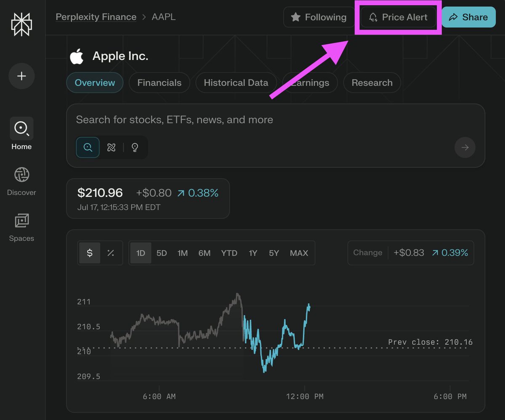The height and width of the screenshot is (420, 505).
Task: Switch chart to dollar display
Action: pyautogui.click(x=90, y=253)
